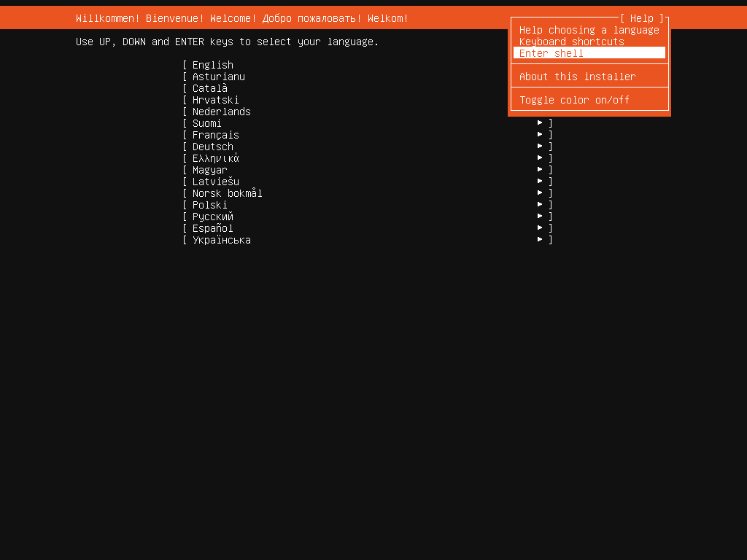The width and height of the screenshot is (747, 560).
Task: Select Català language option
Action: 210,88
